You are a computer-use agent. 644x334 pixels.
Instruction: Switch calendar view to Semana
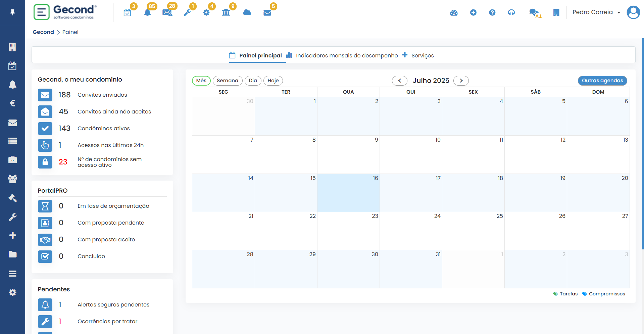[227, 81]
